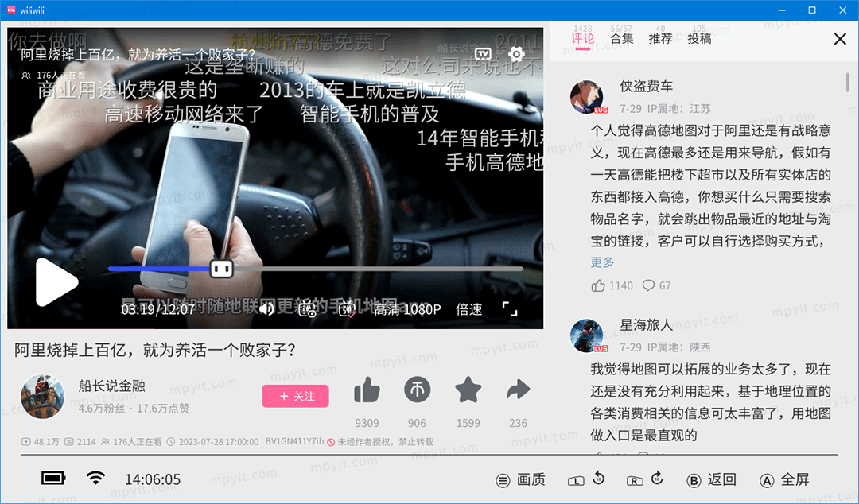This screenshot has width=859, height=504.
Task: Close the side panel with X icon
Action: 840,39
